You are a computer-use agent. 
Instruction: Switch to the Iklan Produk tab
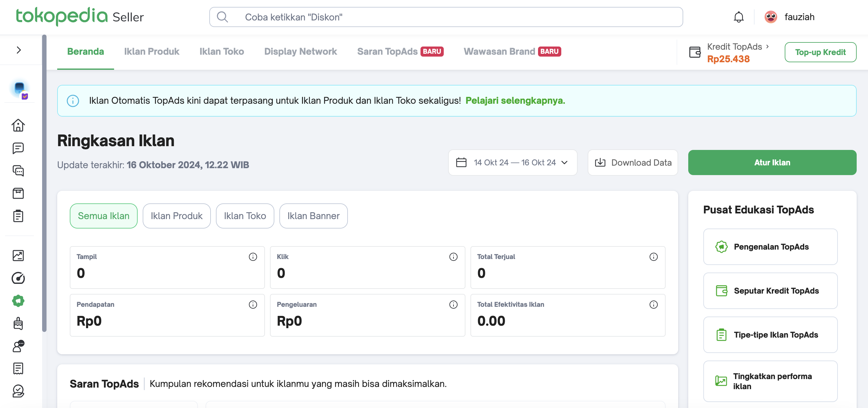point(151,52)
